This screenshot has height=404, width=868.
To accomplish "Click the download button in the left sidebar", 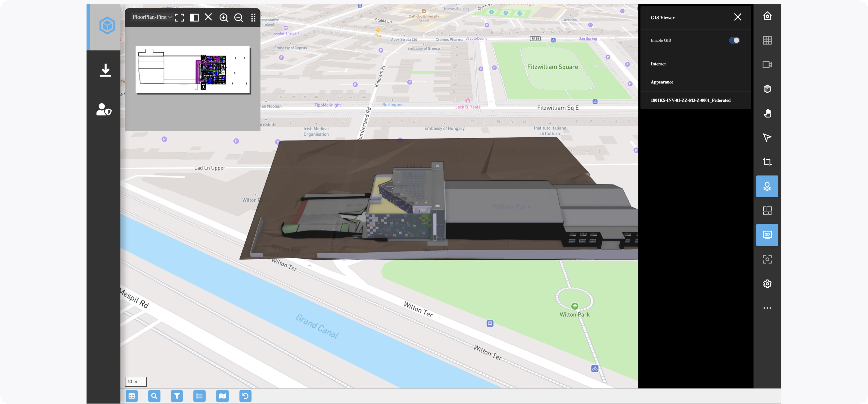I will coord(106,71).
